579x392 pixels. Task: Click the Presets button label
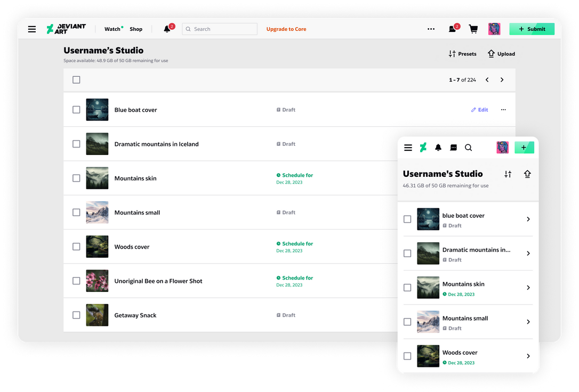(467, 54)
